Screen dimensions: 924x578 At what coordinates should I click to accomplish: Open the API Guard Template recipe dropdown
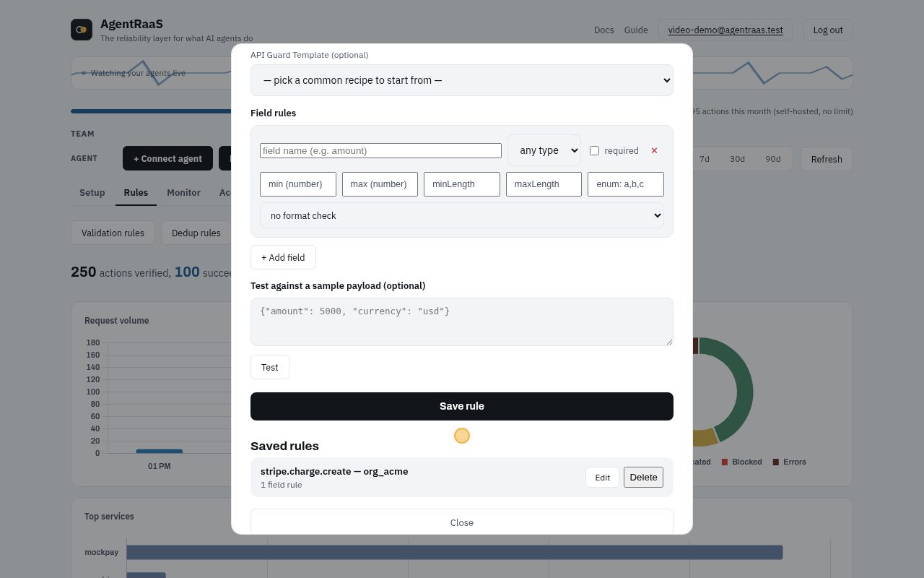(462, 80)
